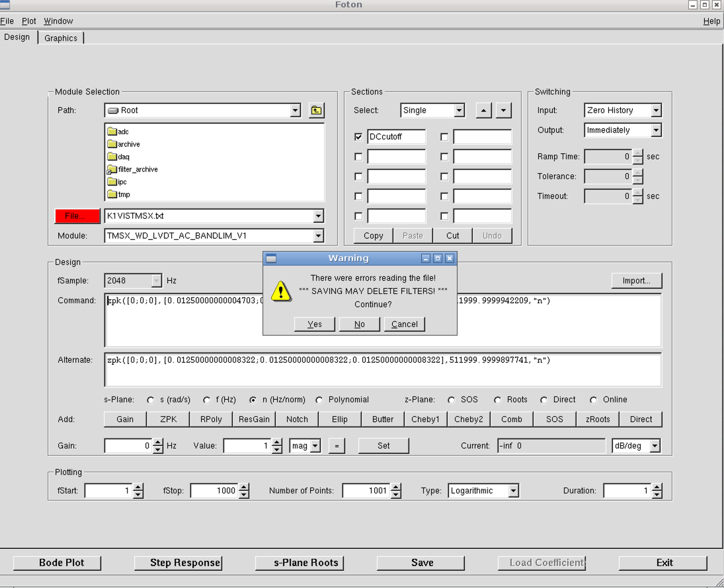Switch to the Graphics tab

[x=61, y=38]
